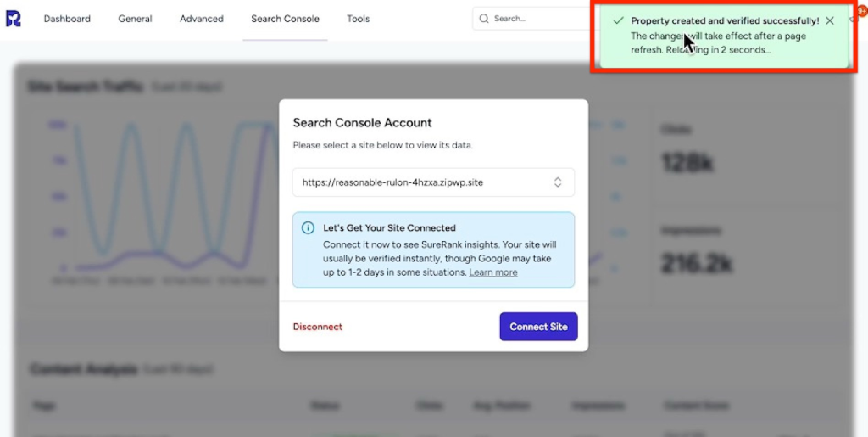
Task: Click the info icon in connection notice
Action: coord(309,228)
